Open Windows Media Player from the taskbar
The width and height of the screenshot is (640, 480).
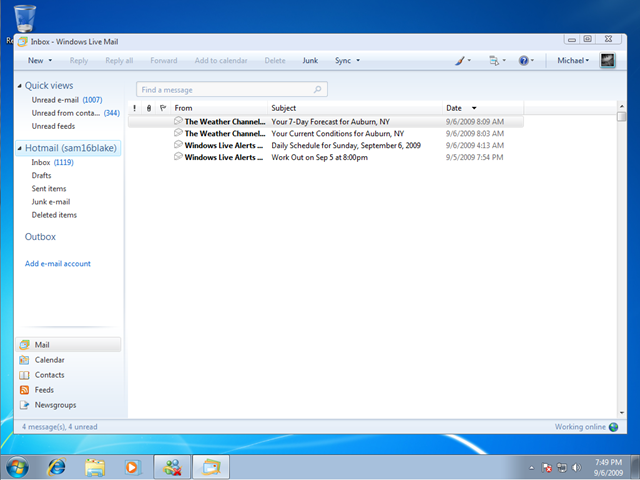tap(133, 467)
